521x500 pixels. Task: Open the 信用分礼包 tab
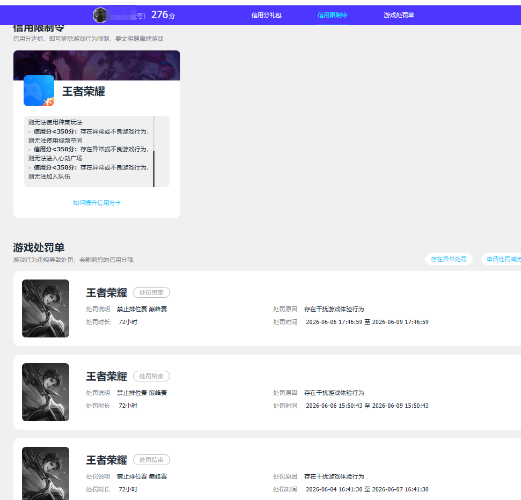[x=266, y=15]
